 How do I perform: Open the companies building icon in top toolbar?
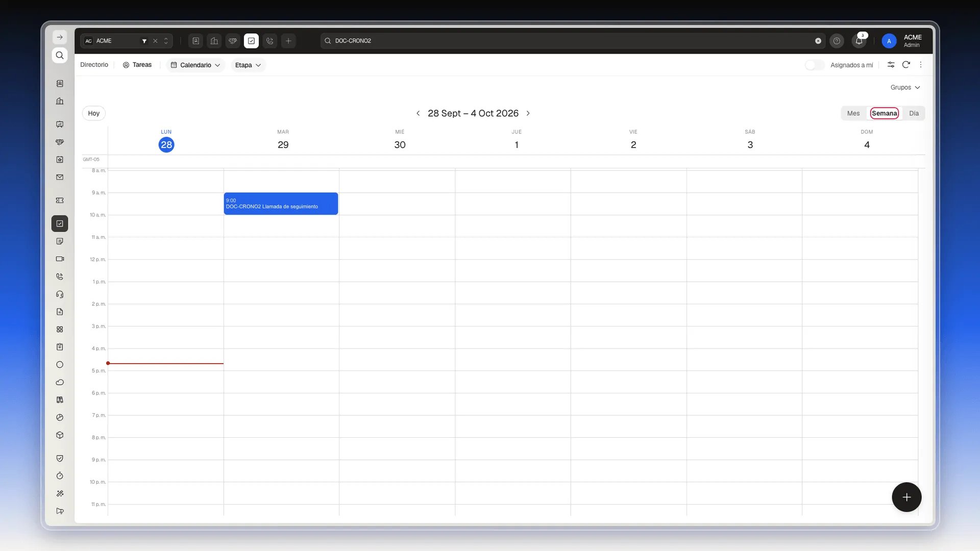pos(214,41)
